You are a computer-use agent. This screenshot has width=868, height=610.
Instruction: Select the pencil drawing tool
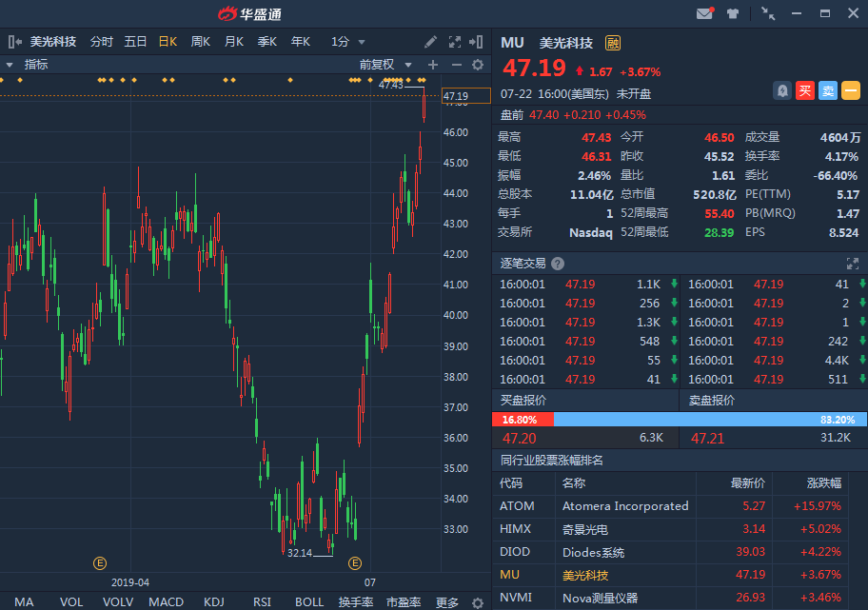click(430, 42)
